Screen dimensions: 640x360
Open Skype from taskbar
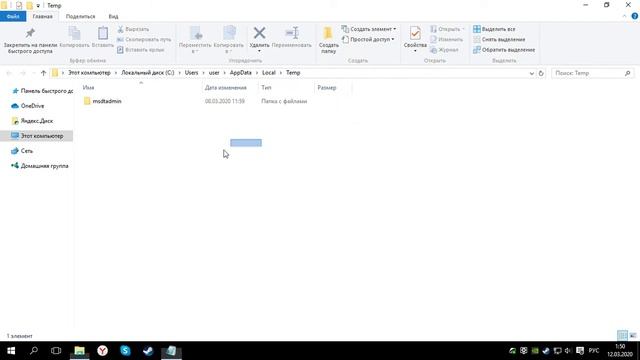tap(125, 351)
